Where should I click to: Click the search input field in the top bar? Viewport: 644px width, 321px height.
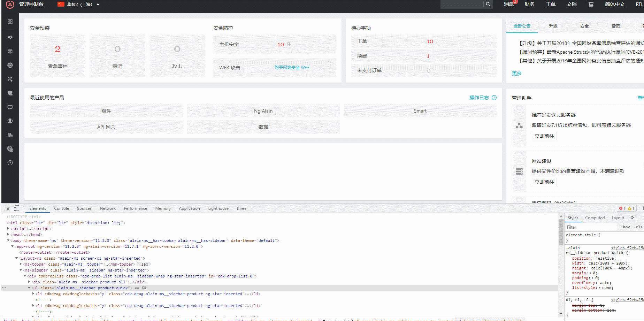(462, 4)
